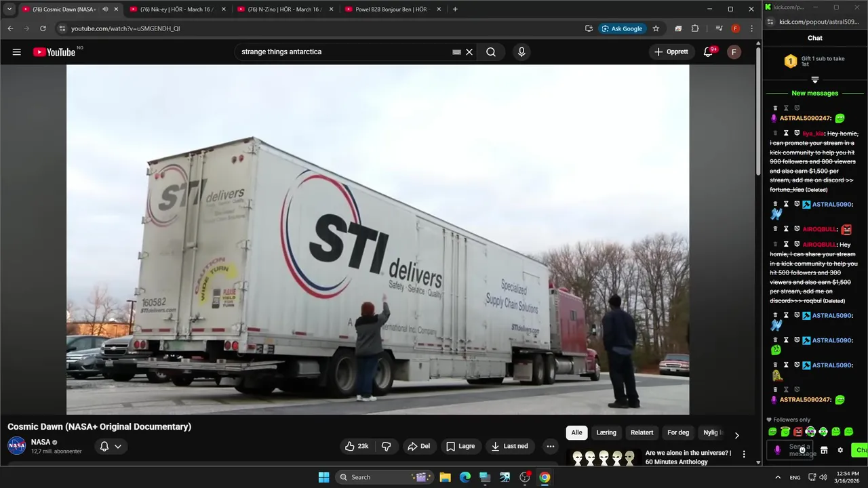Go back in Chrome
Image resolution: width=868 pixels, height=488 pixels.
coord(10,28)
